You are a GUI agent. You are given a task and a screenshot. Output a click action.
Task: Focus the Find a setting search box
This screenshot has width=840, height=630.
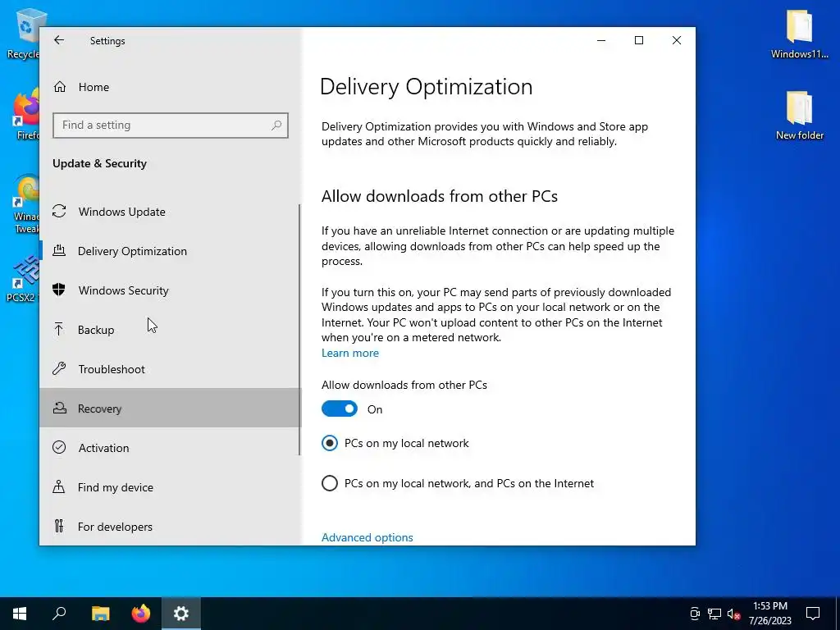tap(171, 126)
